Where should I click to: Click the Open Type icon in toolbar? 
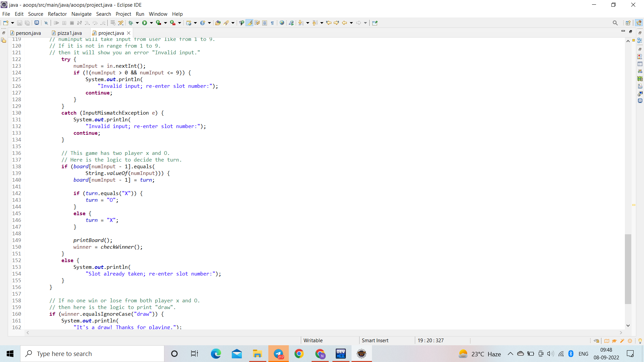tap(218, 23)
